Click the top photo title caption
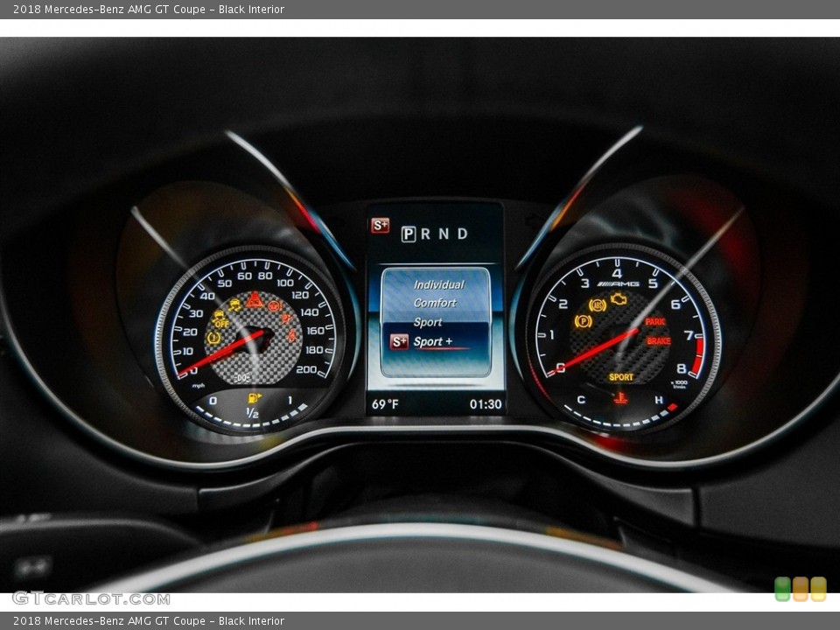 click(149, 9)
